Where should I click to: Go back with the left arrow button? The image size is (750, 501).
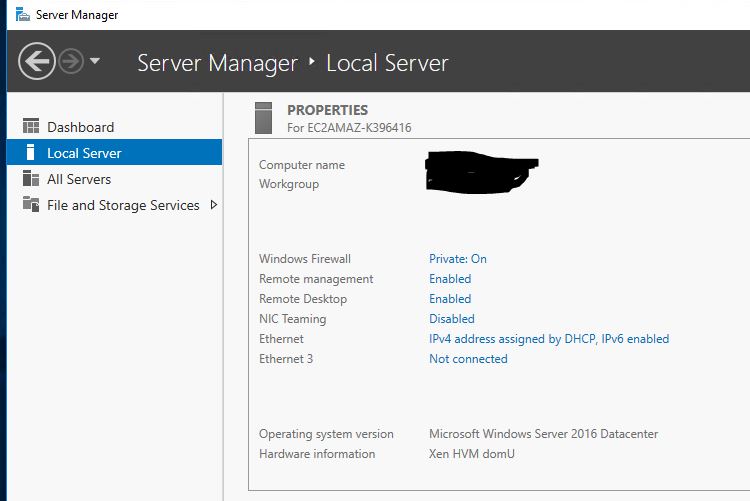tap(37, 61)
